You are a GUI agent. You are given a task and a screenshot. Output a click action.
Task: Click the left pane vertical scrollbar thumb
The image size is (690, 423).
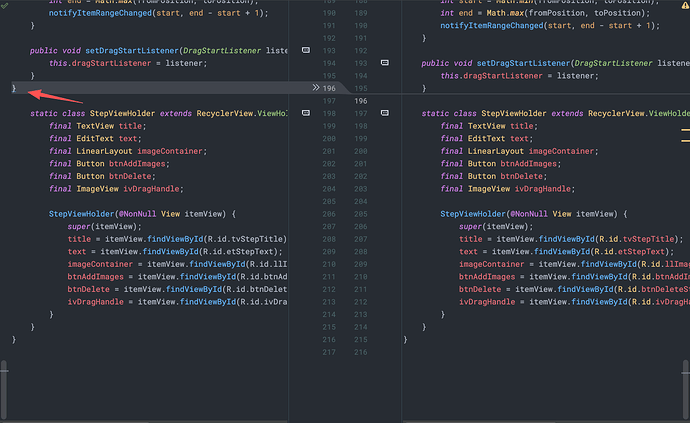(4, 389)
